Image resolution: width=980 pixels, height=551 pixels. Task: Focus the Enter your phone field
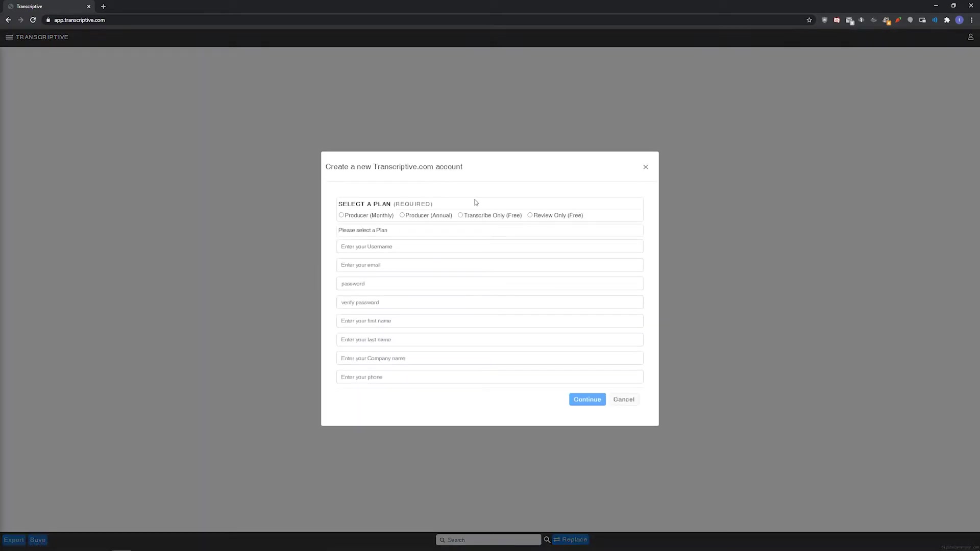point(489,377)
